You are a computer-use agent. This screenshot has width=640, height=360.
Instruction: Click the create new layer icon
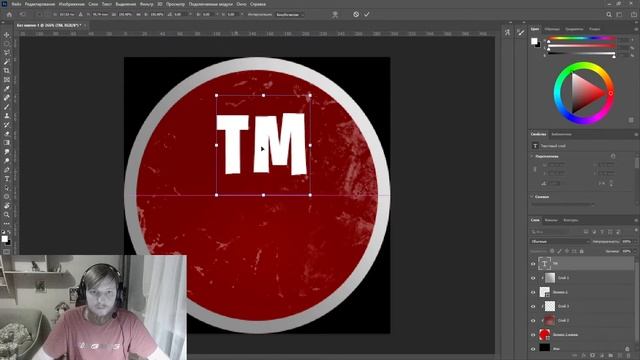pyautogui.click(x=620, y=356)
